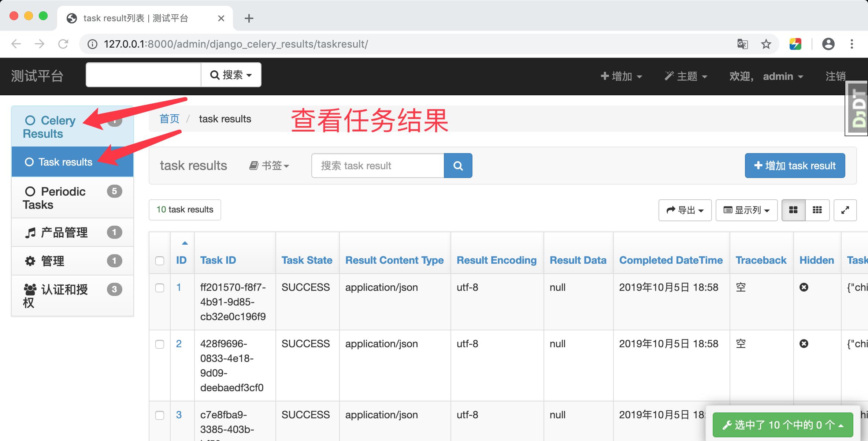Toggle fullscreen table view

[x=845, y=210]
